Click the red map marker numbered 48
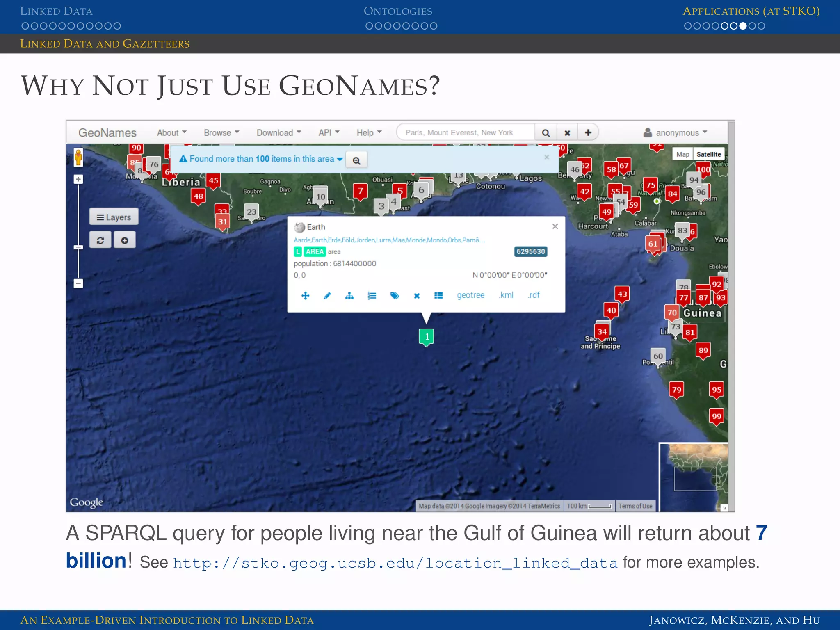 [199, 197]
